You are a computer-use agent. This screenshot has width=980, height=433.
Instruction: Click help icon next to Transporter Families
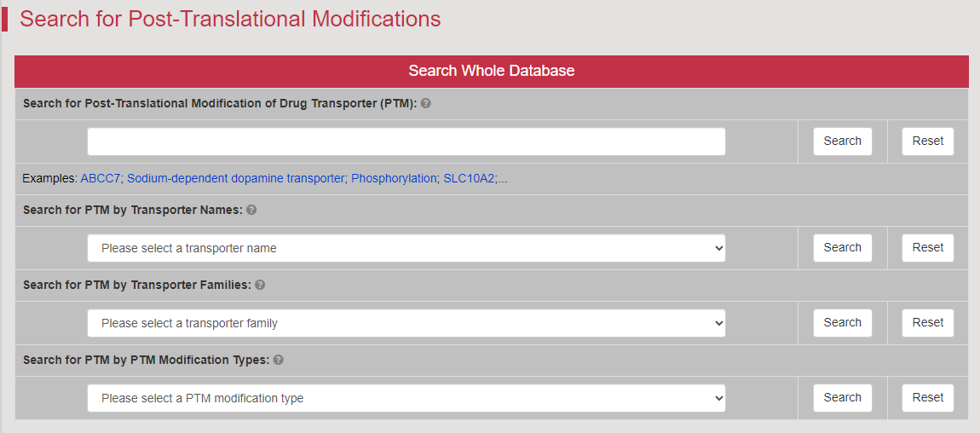pyautogui.click(x=260, y=285)
